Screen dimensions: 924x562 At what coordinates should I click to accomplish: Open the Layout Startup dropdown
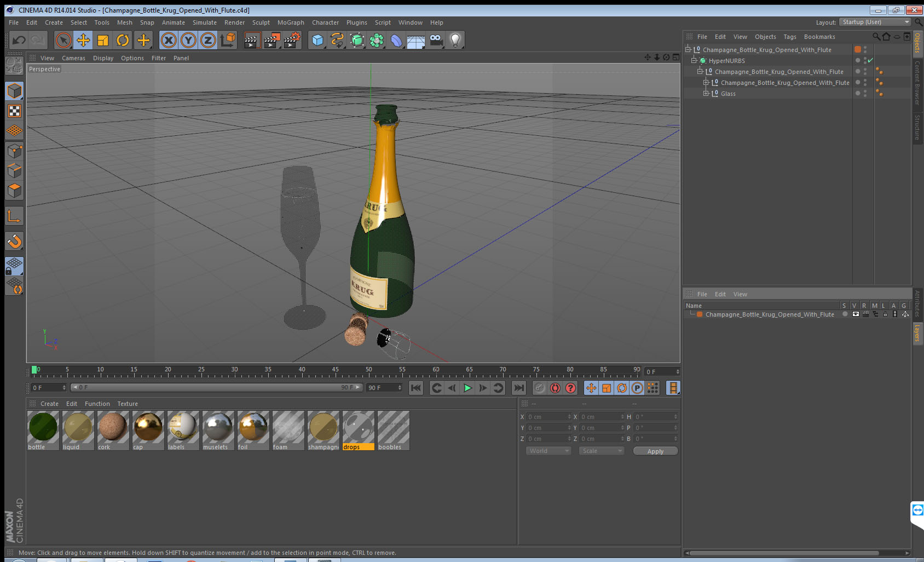pyautogui.click(x=876, y=22)
